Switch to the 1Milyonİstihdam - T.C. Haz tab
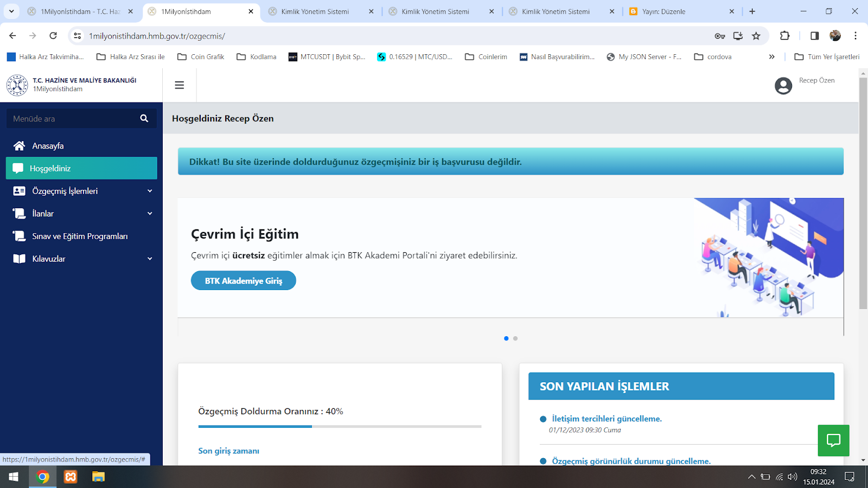 pos(80,11)
